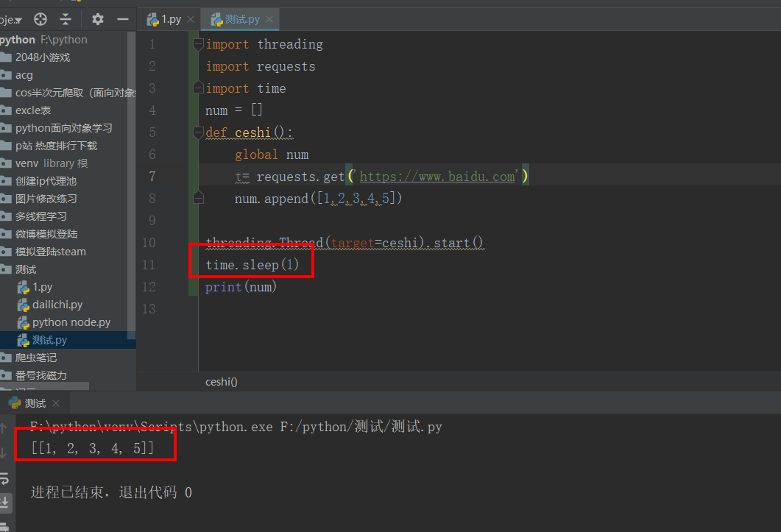Click the collapse all icon in Project panel

coord(66,20)
